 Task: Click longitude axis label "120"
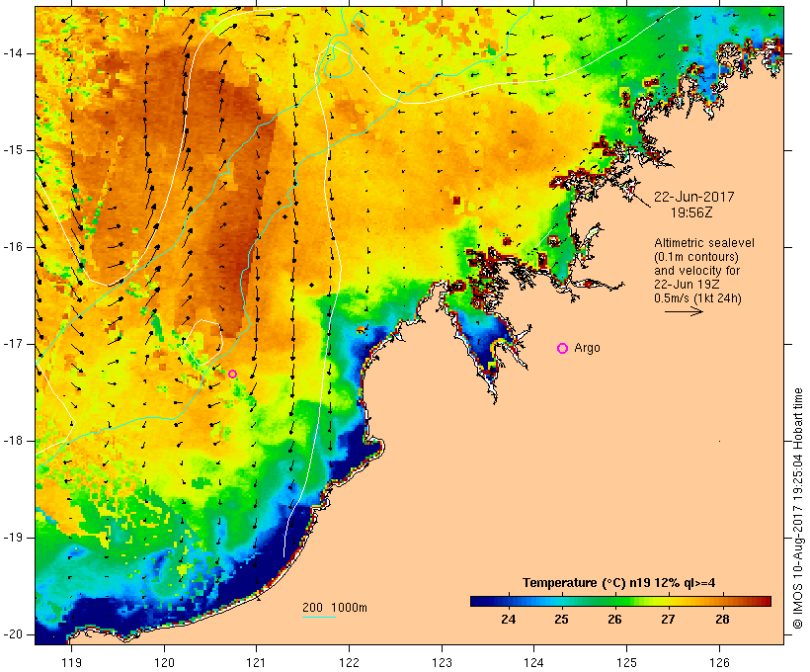(164, 662)
